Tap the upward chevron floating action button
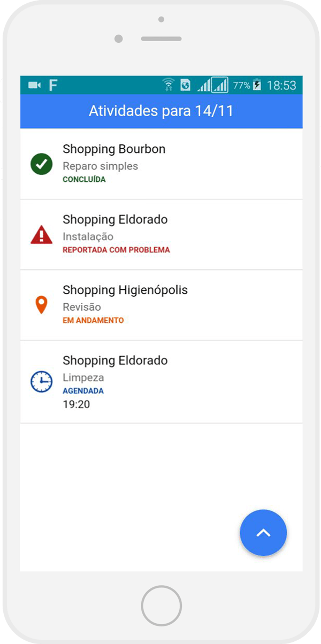 coord(263,533)
